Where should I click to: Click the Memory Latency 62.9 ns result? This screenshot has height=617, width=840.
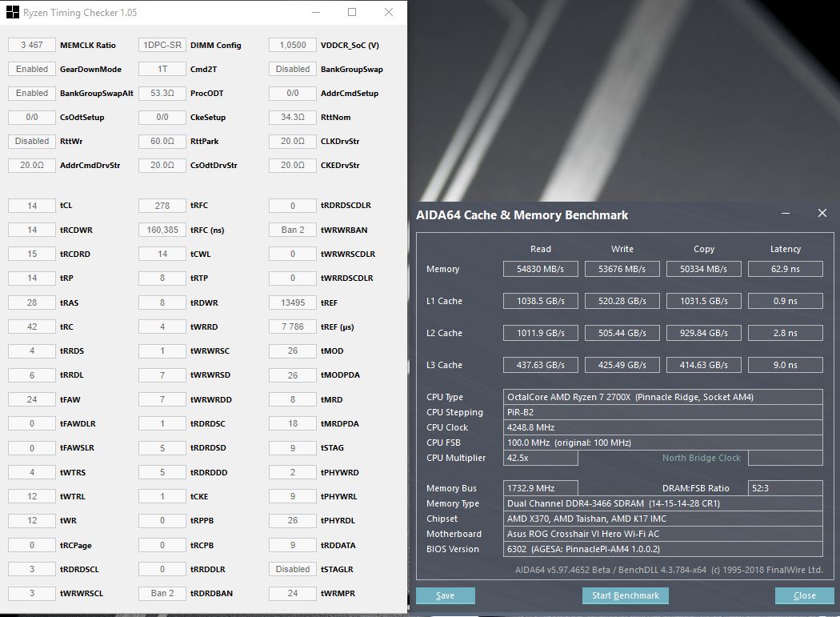[x=786, y=269]
